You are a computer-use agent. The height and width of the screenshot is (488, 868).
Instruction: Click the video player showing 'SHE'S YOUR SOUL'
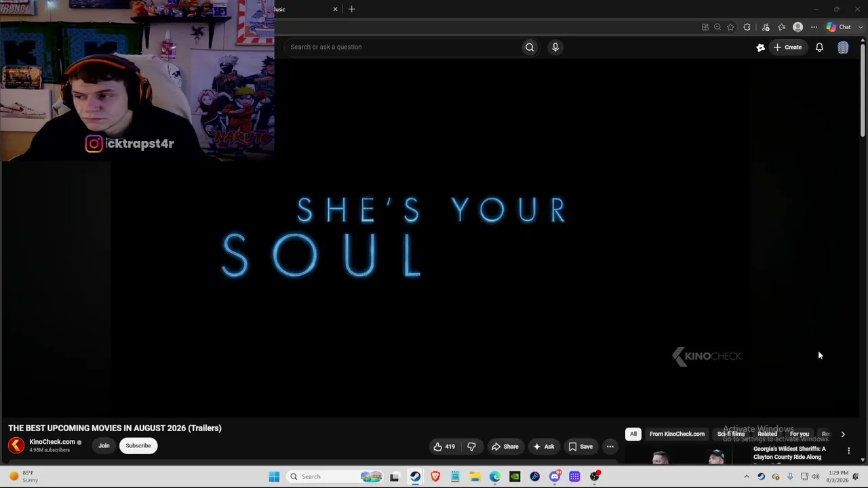coord(431,239)
